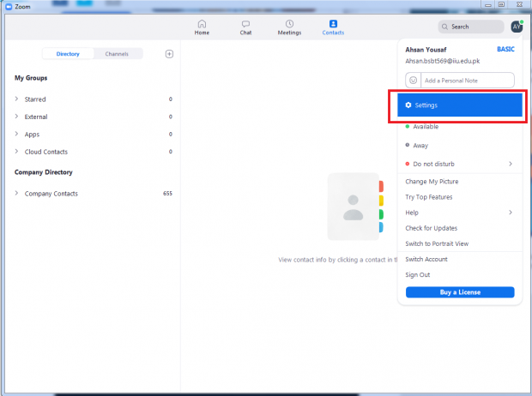Choose Change My Picture
Screen dimensions: 532x396
click(x=432, y=182)
